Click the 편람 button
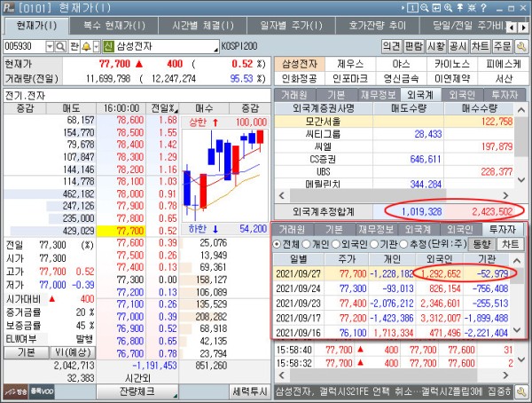This screenshot has height=403, width=532. [x=413, y=46]
